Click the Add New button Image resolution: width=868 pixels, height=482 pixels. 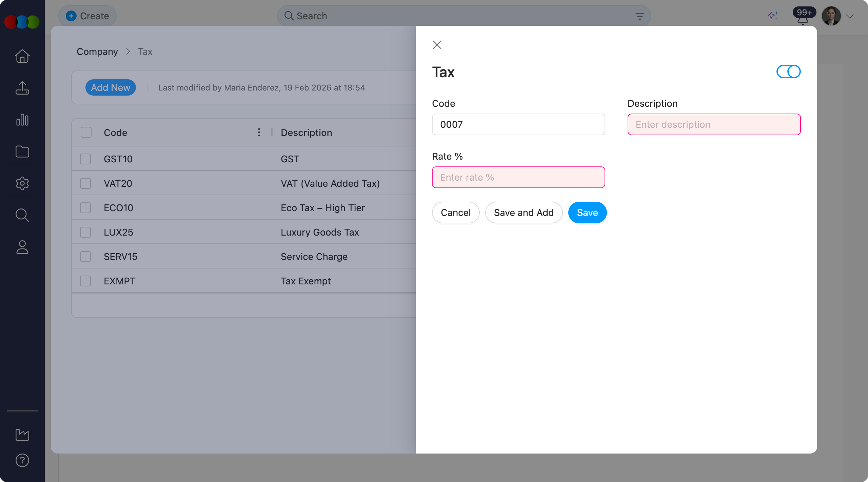coord(111,87)
